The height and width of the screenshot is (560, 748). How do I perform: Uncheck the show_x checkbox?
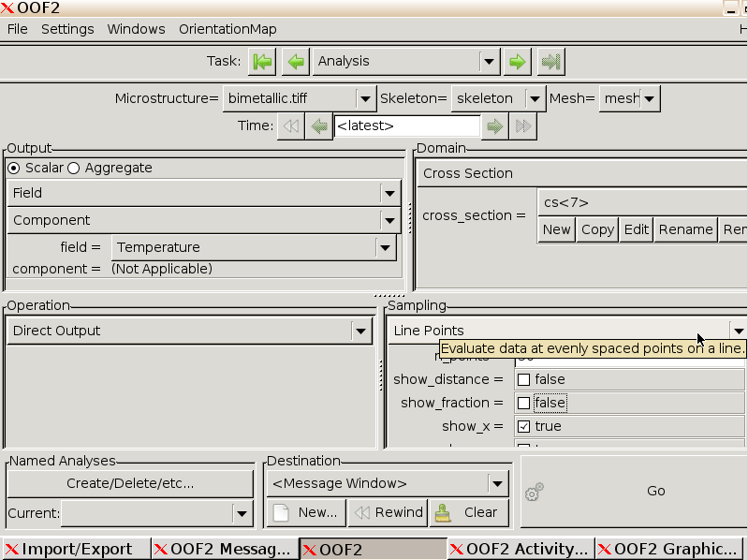[523, 426]
